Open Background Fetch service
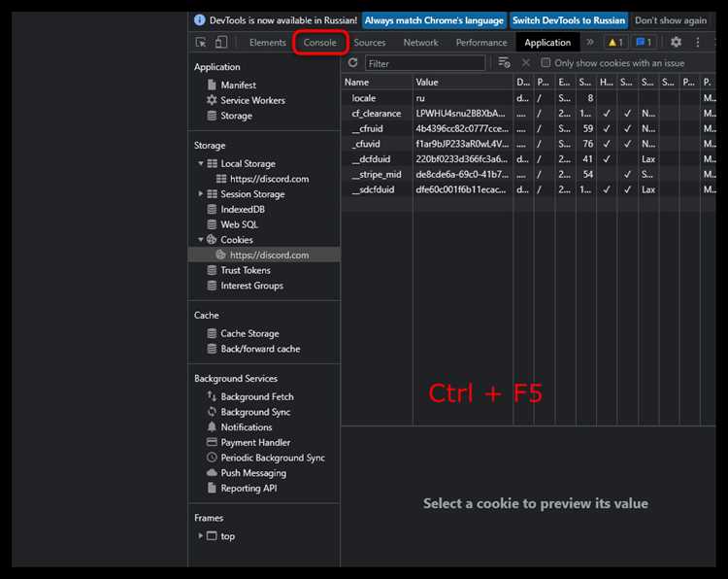The height and width of the screenshot is (579, 728). [x=250, y=396]
